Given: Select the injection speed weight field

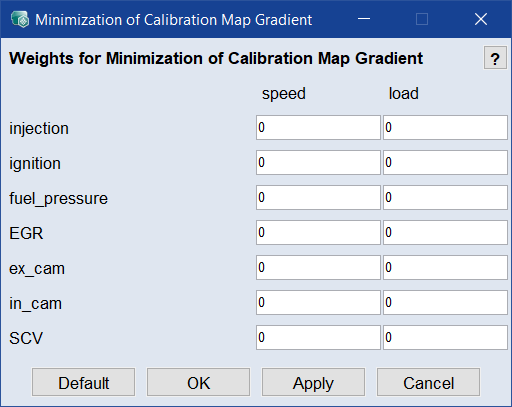Looking at the screenshot, I should (318, 128).
